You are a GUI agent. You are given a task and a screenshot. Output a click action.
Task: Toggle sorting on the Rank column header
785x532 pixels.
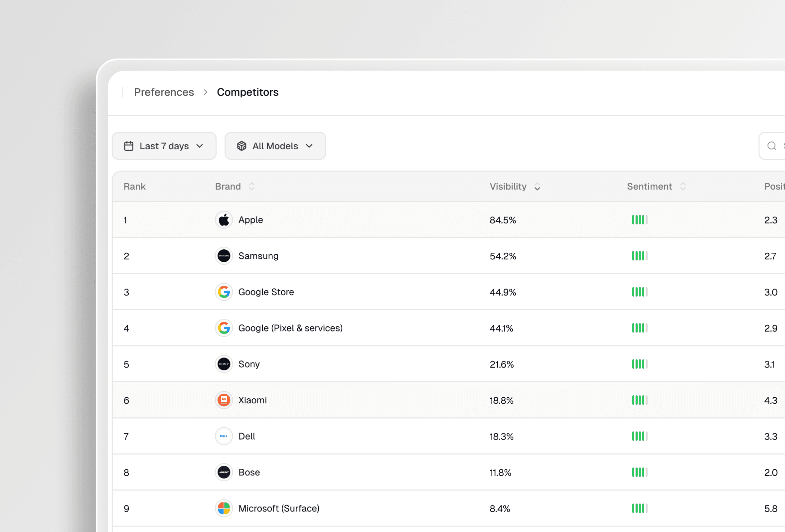pos(134,186)
